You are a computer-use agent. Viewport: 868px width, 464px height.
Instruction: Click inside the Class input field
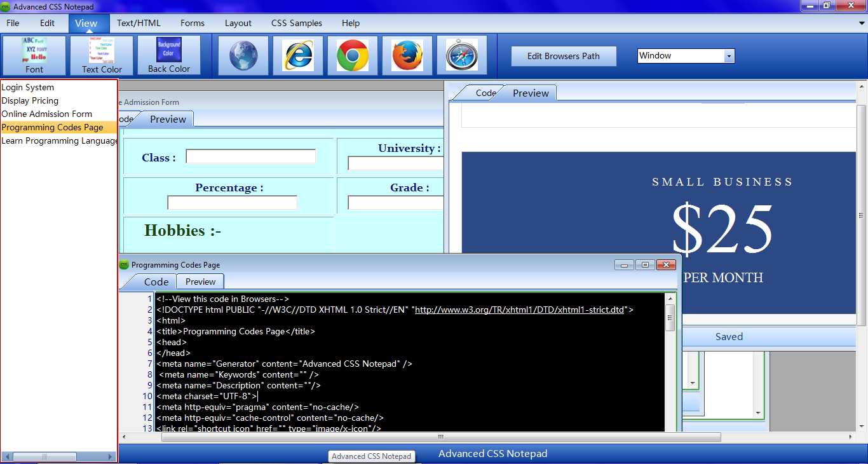pyautogui.click(x=250, y=156)
